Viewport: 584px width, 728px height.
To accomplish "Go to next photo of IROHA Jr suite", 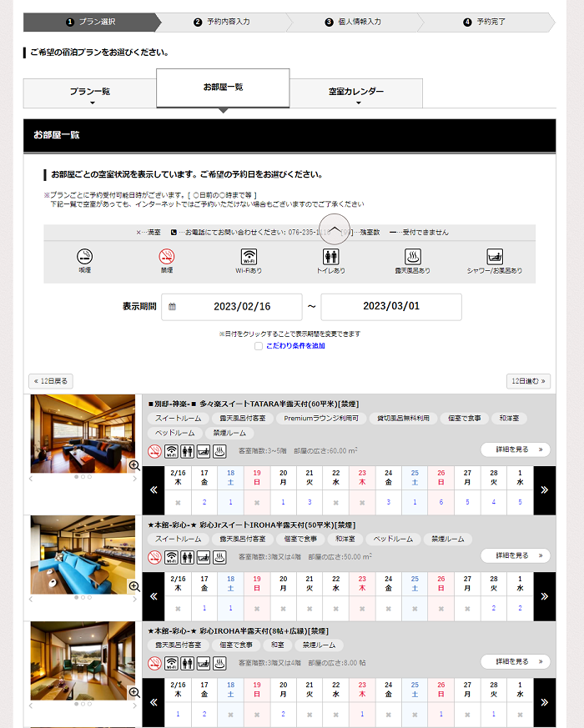I will coord(134,599).
